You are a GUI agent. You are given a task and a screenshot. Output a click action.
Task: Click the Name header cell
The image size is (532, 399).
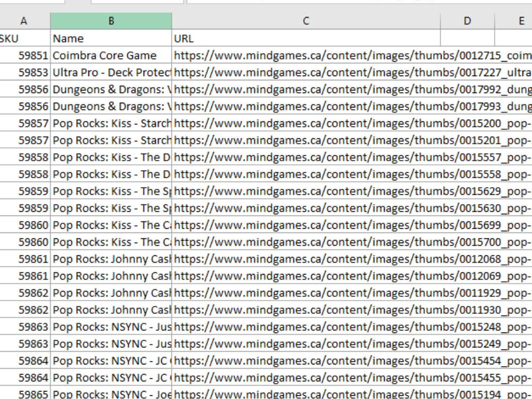click(x=111, y=38)
